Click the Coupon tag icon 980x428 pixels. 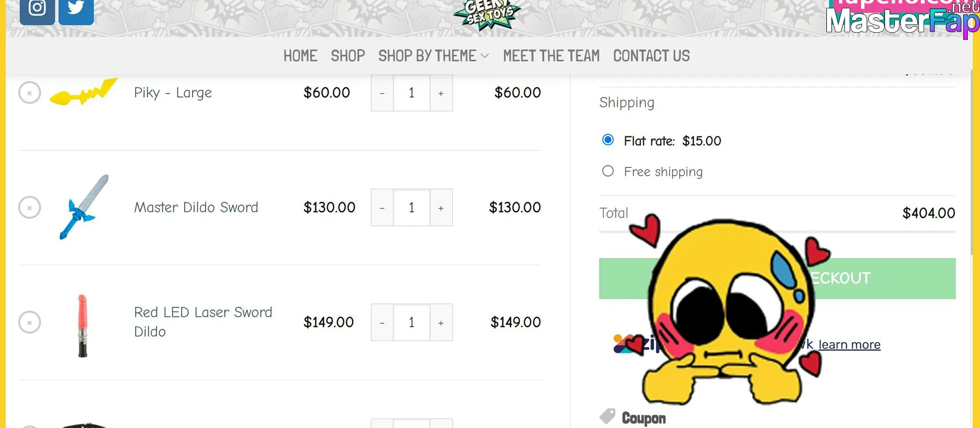[x=607, y=417]
